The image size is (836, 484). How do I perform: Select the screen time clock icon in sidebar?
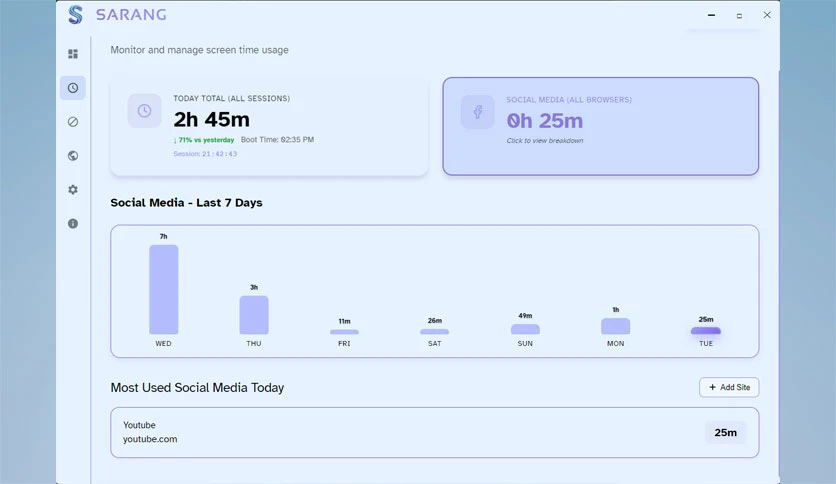(x=73, y=88)
